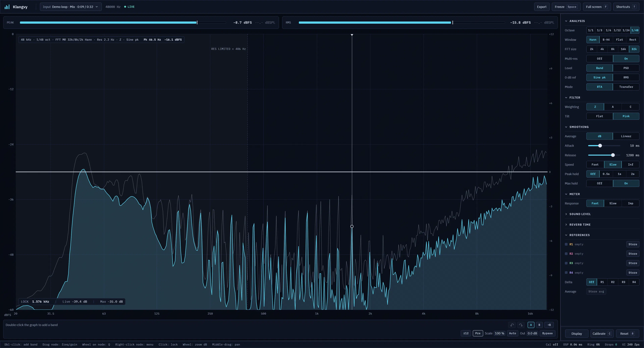Open the Display settings button

pos(577,334)
